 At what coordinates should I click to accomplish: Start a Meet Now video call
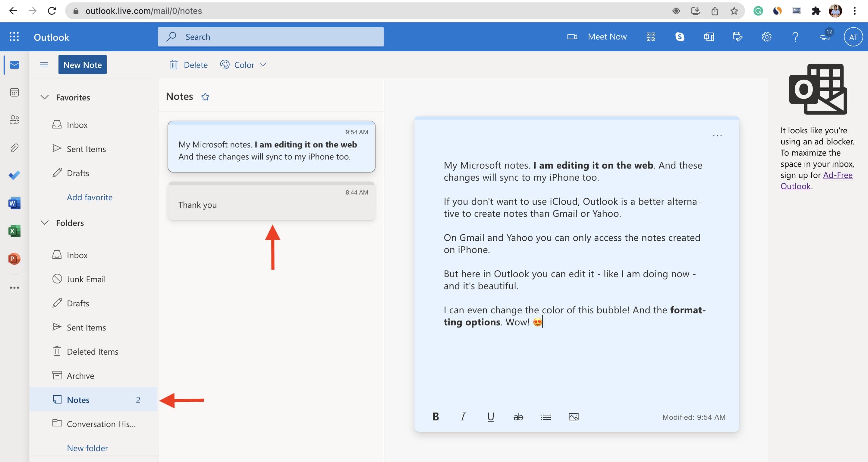click(x=597, y=37)
